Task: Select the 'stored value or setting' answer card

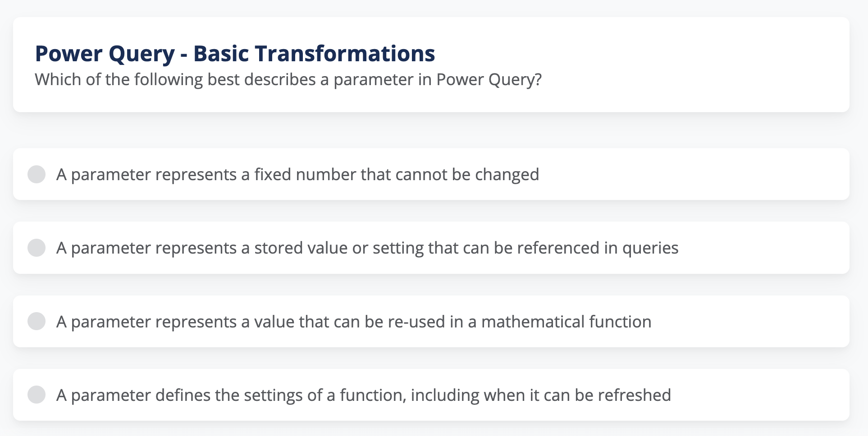Action: pos(367,247)
